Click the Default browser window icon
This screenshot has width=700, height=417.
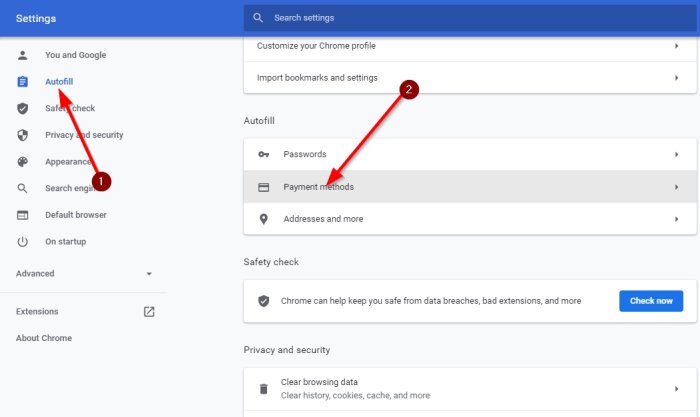tap(23, 215)
